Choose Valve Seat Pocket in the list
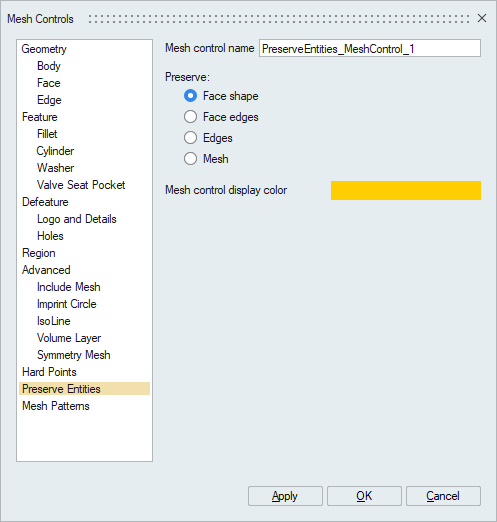 click(x=81, y=185)
